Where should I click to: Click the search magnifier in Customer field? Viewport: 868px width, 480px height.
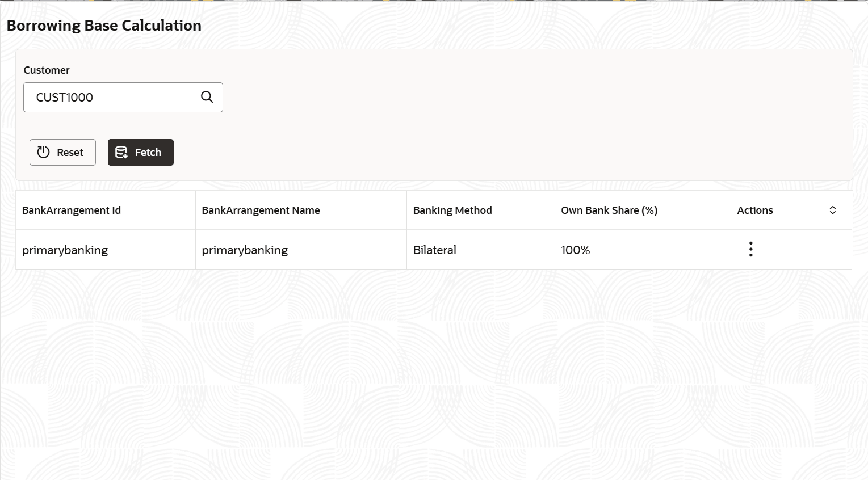coord(207,97)
